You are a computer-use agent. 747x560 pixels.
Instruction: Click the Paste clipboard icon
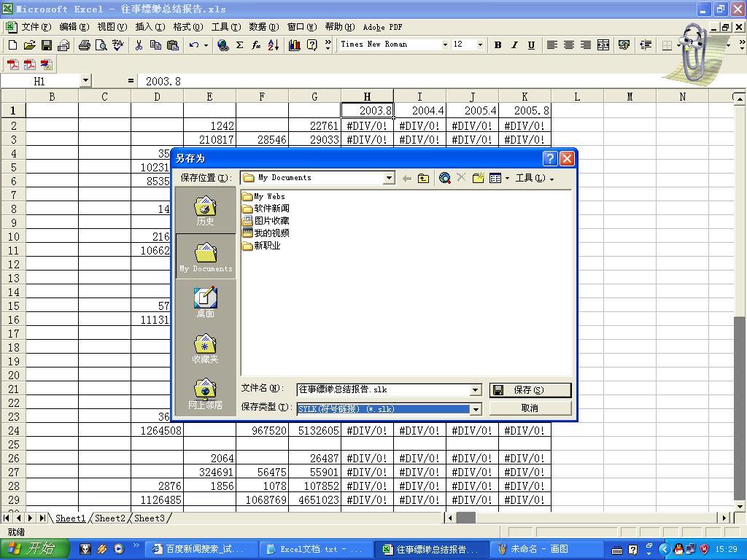[172, 44]
